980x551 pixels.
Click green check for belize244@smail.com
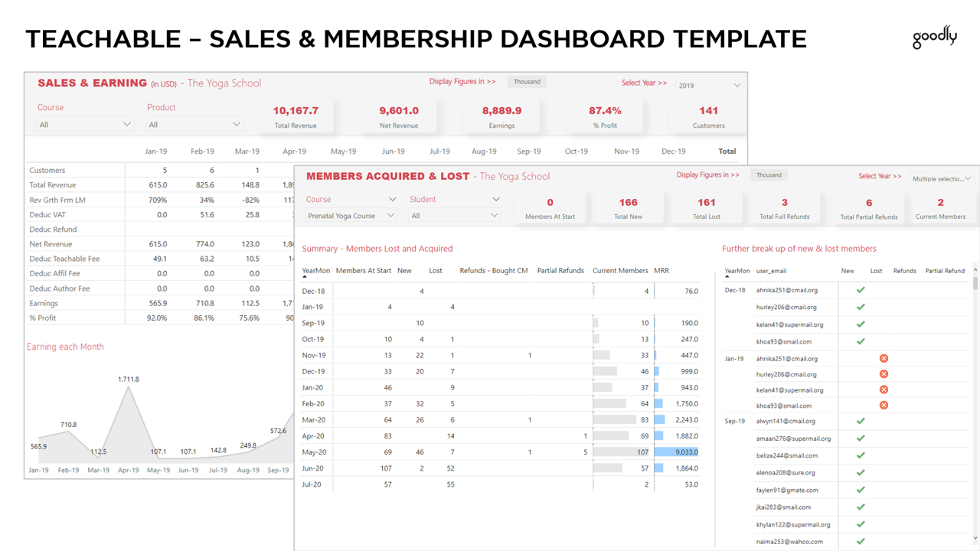click(x=861, y=455)
